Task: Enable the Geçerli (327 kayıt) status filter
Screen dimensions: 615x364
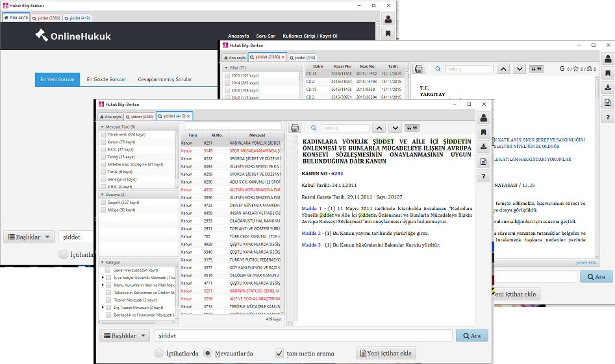Action: (x=103, y=202)
